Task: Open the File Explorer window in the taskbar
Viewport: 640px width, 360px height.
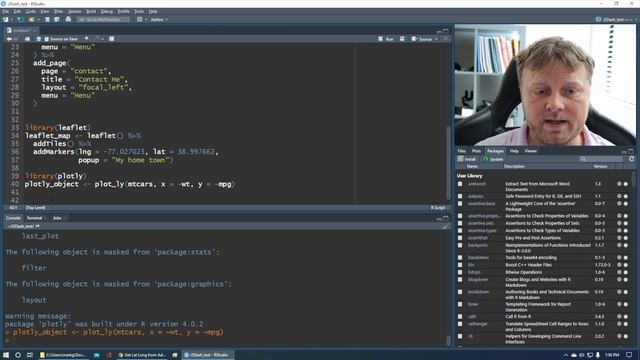Action: (x=63, y=355)
